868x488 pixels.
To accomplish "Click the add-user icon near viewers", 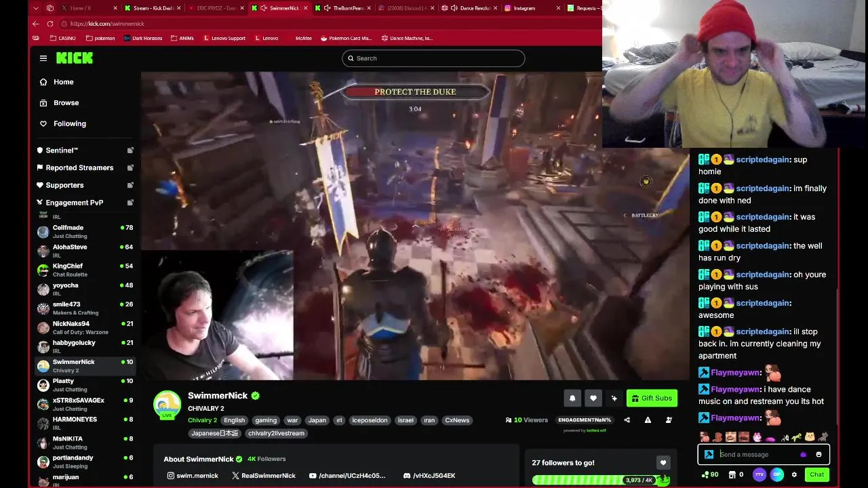I will [669, 420].
